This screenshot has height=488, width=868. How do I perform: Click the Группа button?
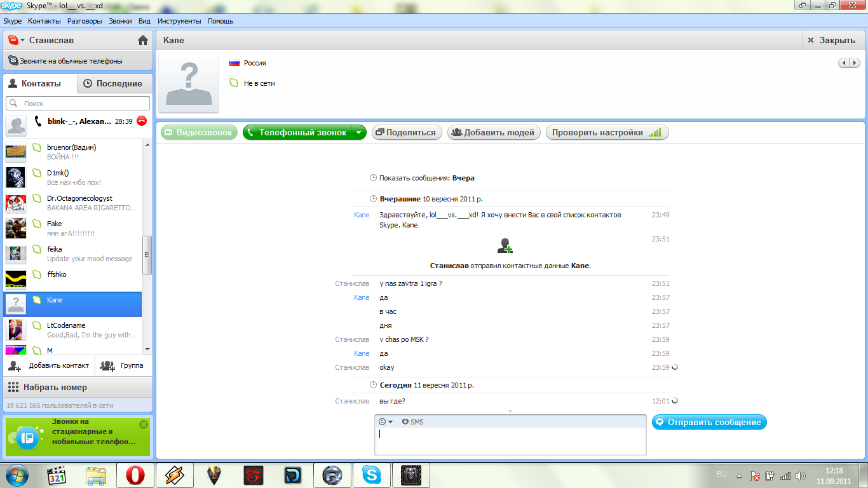coord(124,365)
